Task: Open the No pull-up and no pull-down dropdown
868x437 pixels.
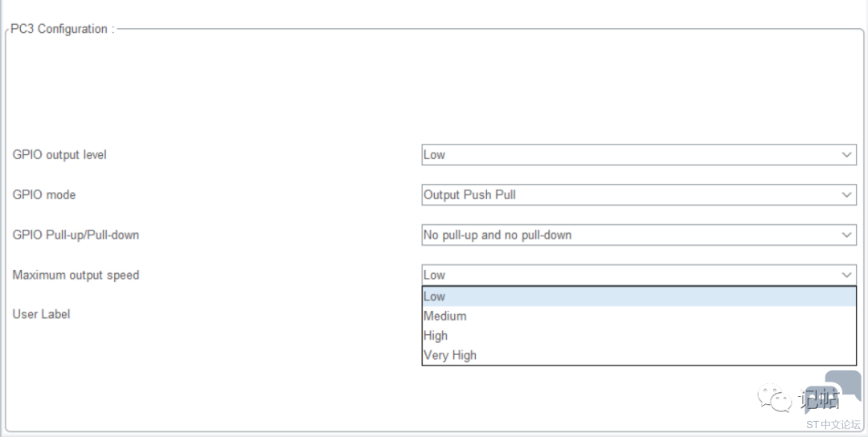Action: (x=639, y=235)
